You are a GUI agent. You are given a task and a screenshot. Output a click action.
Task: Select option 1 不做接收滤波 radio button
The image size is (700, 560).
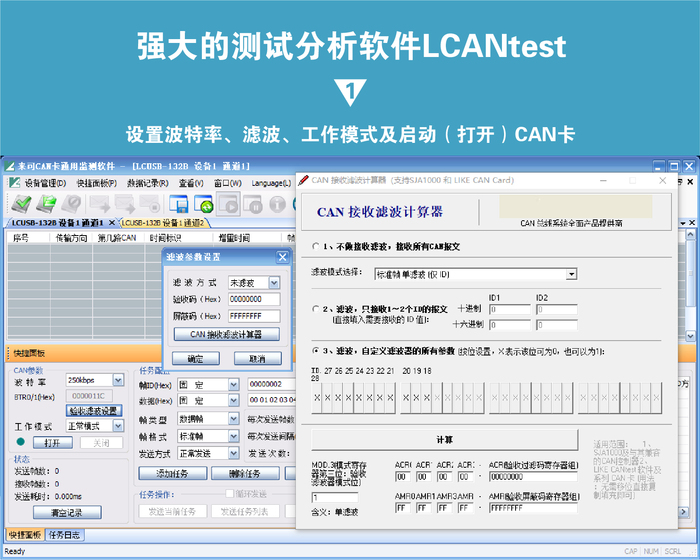click(x=315, y=246)
